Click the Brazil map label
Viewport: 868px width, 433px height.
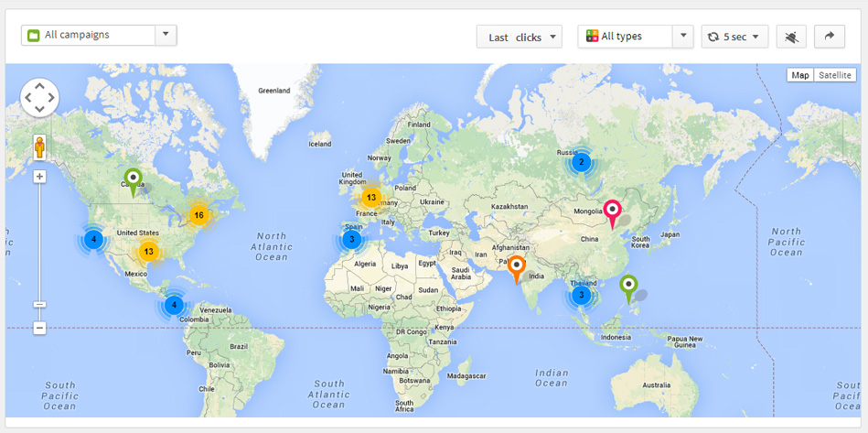[x=238, y=347]
